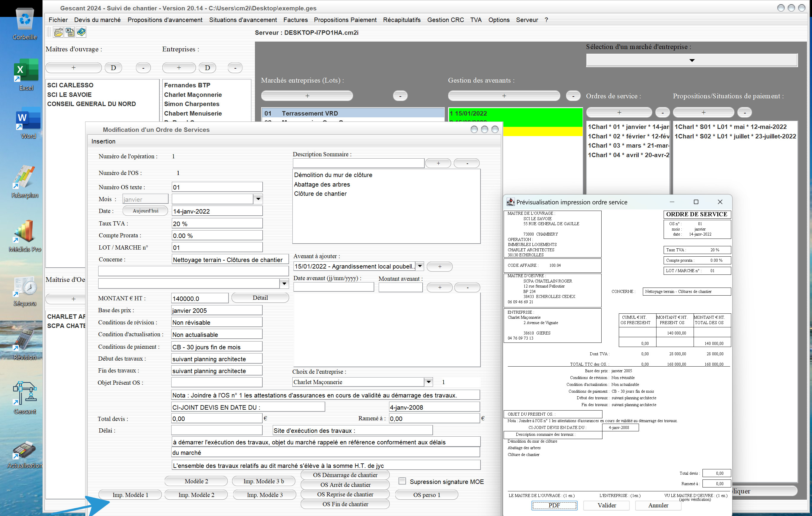Select the 1Charl * S02 * L01 juillet row

[x=735, y=136]
